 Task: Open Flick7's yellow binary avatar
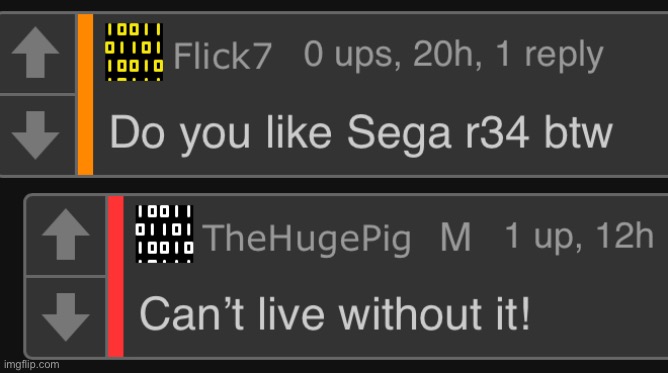tap(134, 52)
